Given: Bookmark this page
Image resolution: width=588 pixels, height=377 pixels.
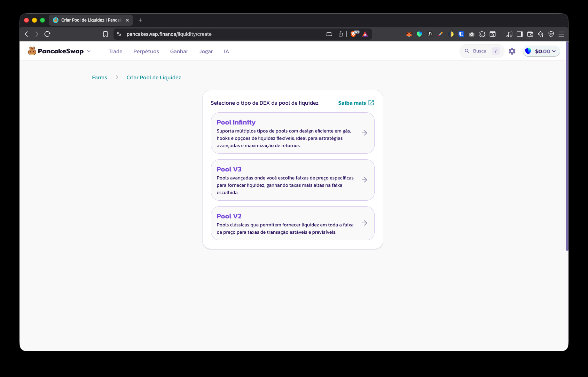Looking at the screenshot, I should pos(105,34).
